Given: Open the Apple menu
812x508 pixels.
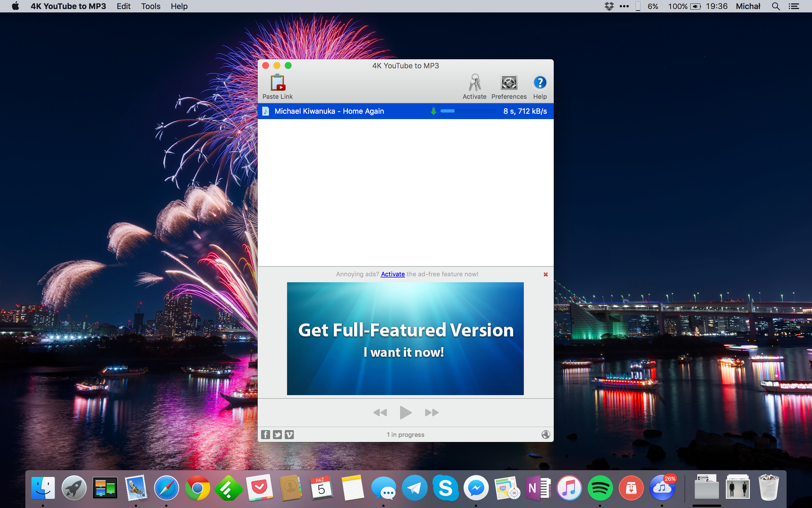Looking at the screenshot, I should (x=15, y=6).
